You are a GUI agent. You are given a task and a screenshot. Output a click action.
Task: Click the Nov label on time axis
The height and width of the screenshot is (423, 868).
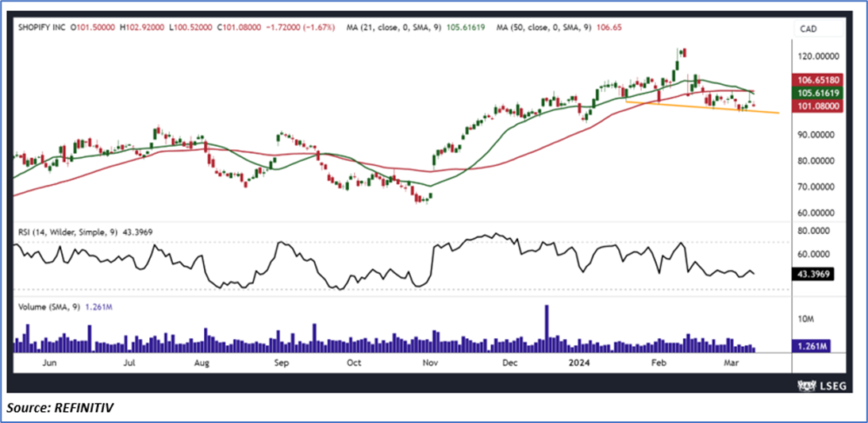(429, 363)
